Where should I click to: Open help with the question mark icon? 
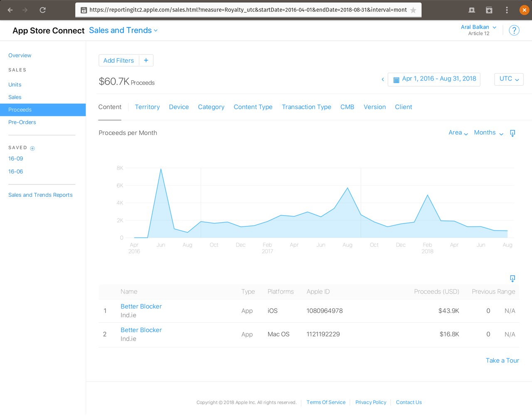coord(514,30)
